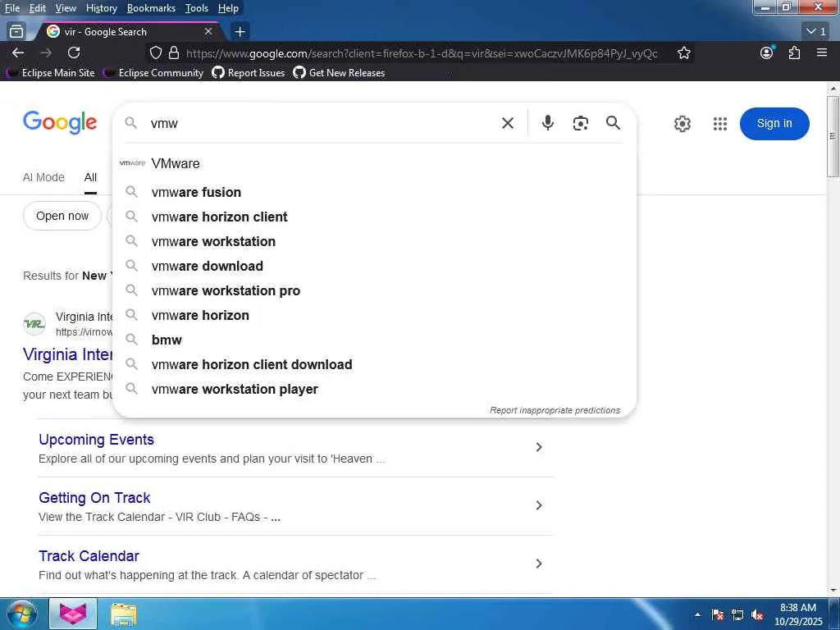The image size is (840, 630).
Task: Clear the search box with X icon
Action: click(507, 123)
